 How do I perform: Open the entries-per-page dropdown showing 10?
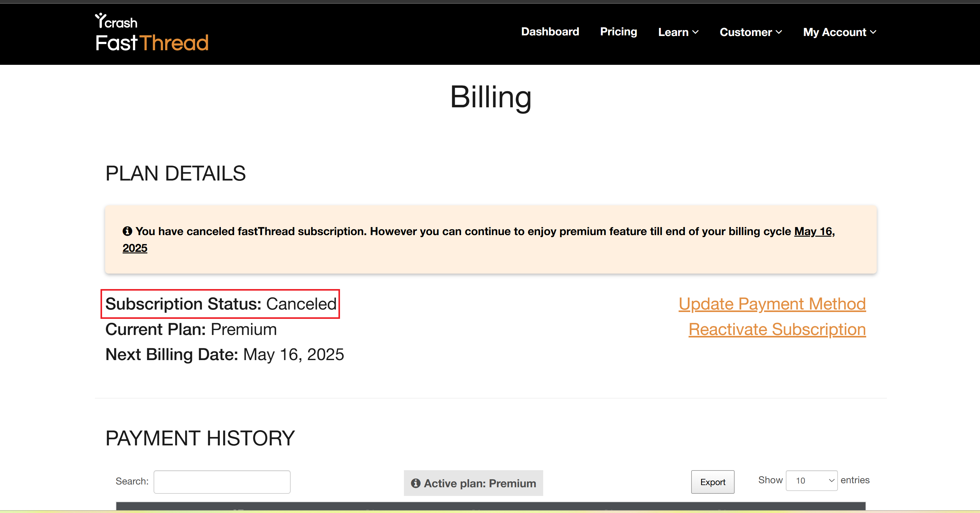(812, 480)
